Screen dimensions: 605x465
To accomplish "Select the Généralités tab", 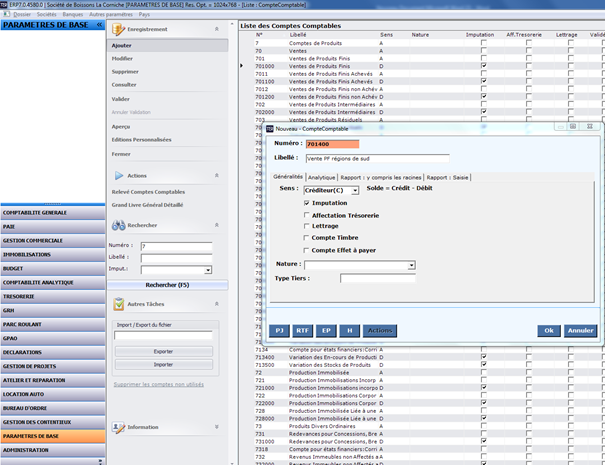I will click(288, 177).
